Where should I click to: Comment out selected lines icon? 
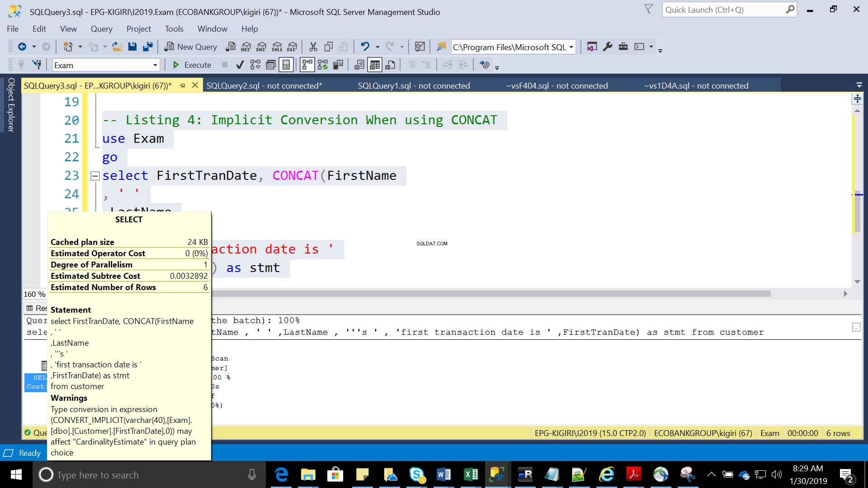(x=411, y=65)
